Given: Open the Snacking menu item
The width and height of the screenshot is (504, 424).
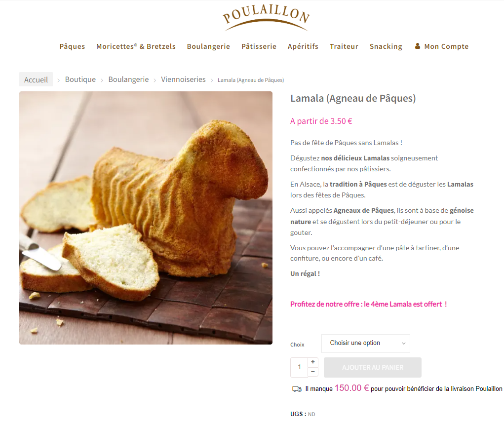Looking at the screenshot, I should 386,46.
